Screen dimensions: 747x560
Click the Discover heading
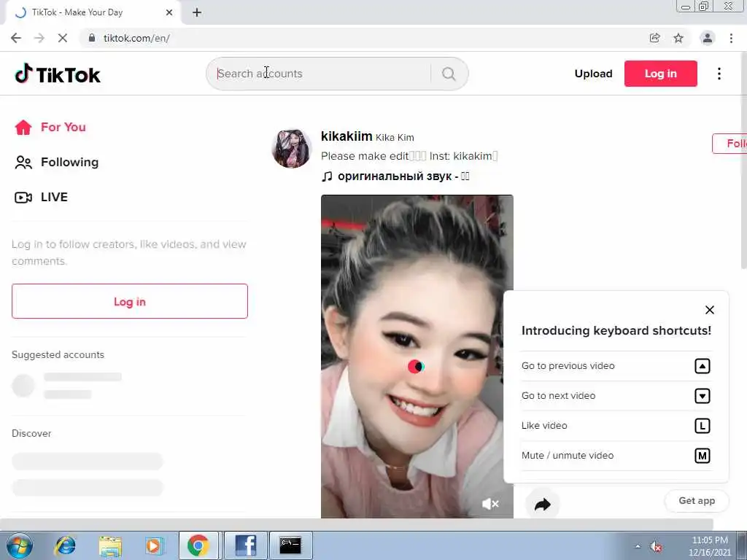[x=31, y=433]
